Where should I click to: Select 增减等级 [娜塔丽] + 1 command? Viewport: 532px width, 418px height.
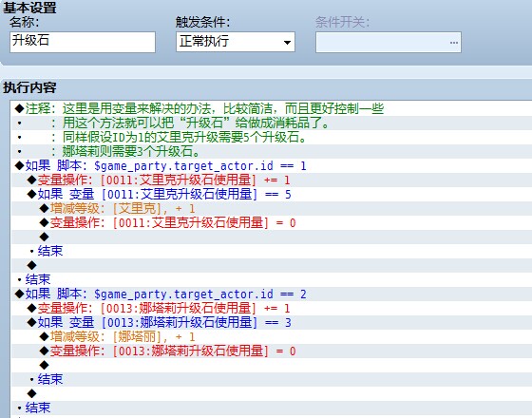[272, 336]
